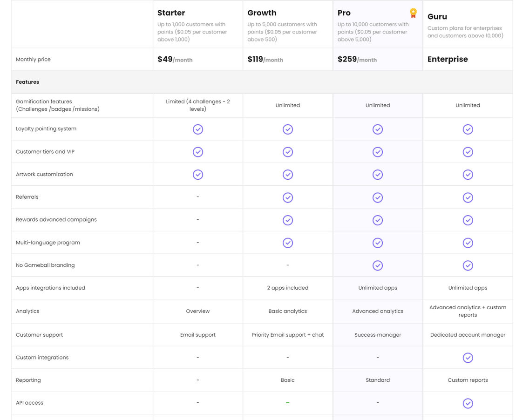Click No Gameball branding checkmark in Pro column
The image size is (516, 420).
click(378, 265)
